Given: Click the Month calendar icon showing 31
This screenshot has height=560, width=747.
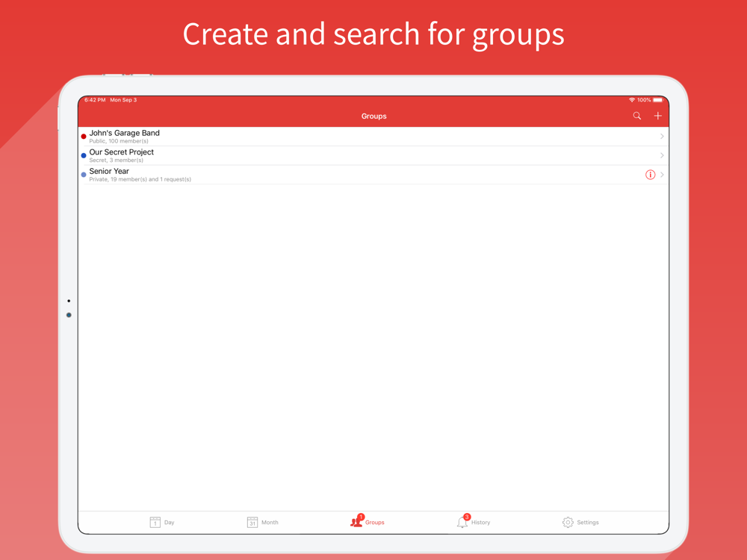Looking at the screenshot, I should (x=252, y=523).
